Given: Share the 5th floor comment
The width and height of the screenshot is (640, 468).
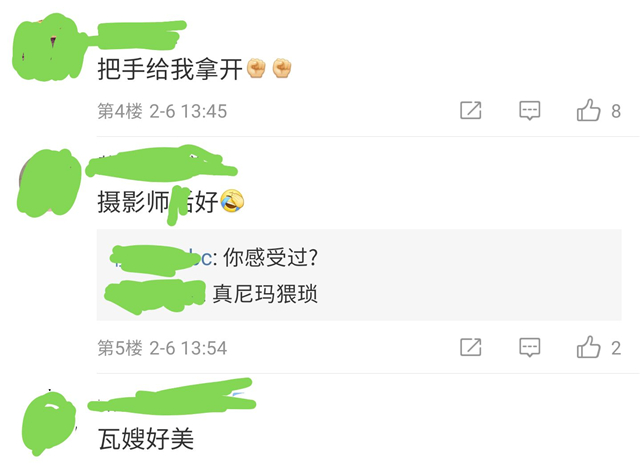Looking at the screenshot, I should 471,347.
